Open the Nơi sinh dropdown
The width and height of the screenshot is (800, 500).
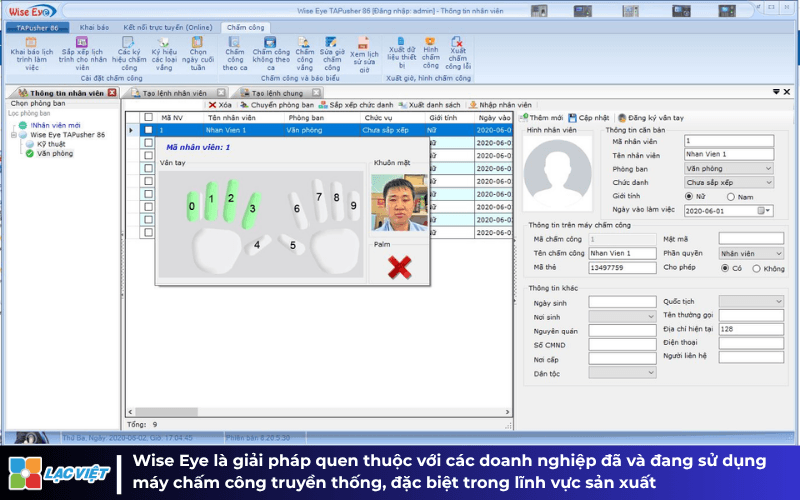[622, 316]
